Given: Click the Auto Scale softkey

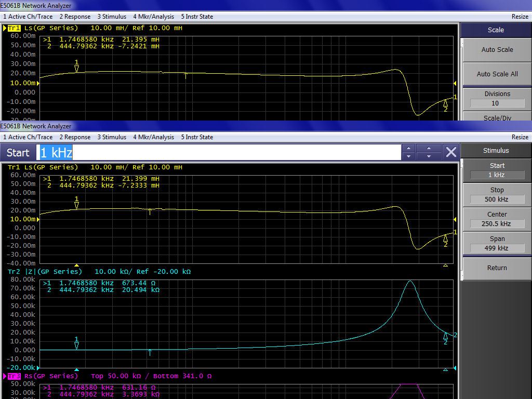Looking at the screenshot, I should tap(497, 50).
